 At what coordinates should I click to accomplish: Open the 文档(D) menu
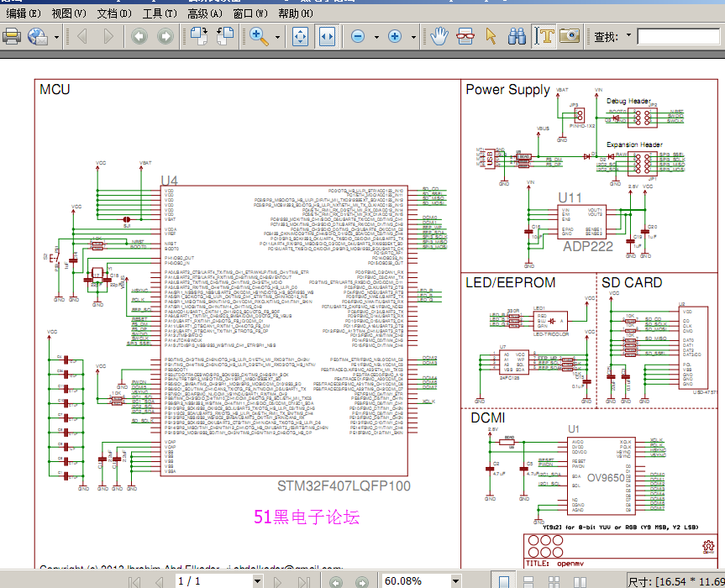pos(113,13)
